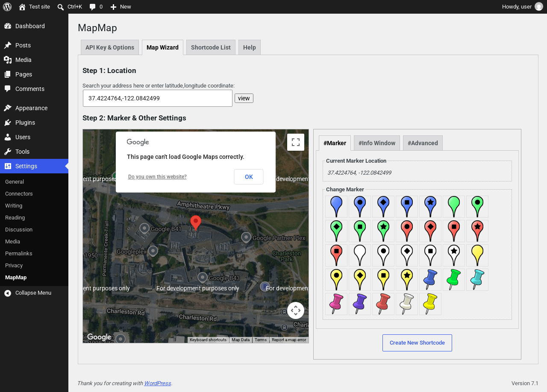The height and width of the screenshot is (392, 547).
Task: Select the plain yellow marker
Action: [477, 255]
